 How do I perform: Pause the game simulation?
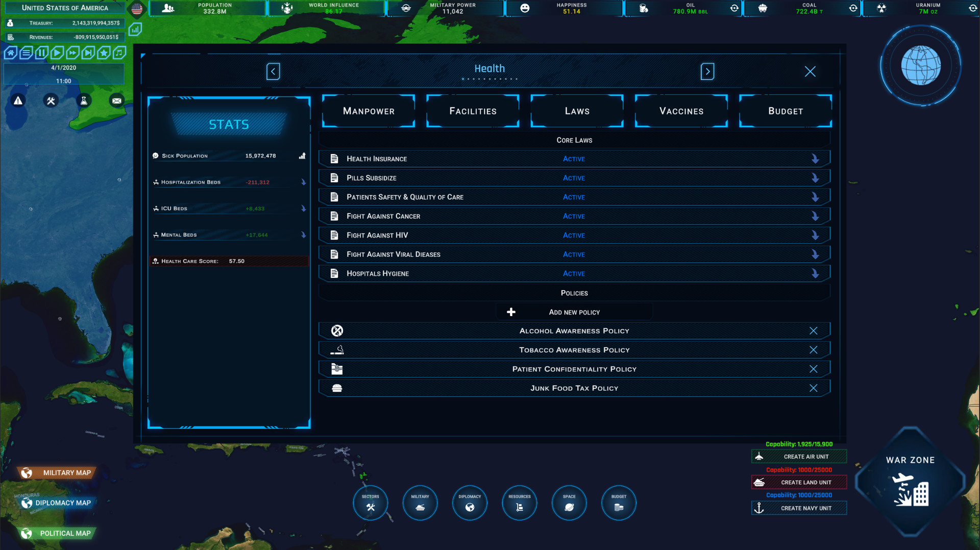pos(41,53)
